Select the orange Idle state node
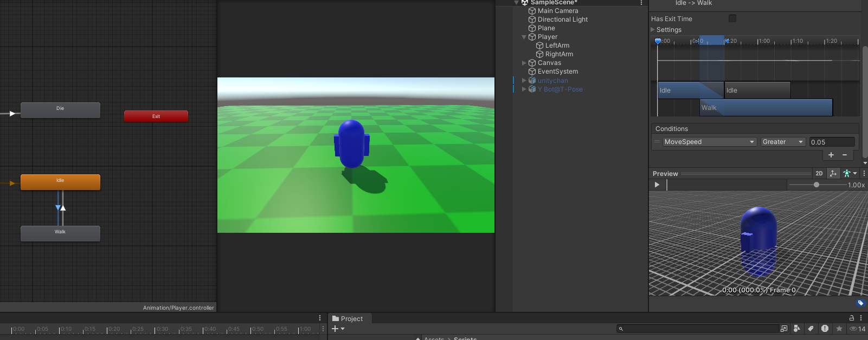The height and width of the screenshot is (340, 868). tap(60, 182)
